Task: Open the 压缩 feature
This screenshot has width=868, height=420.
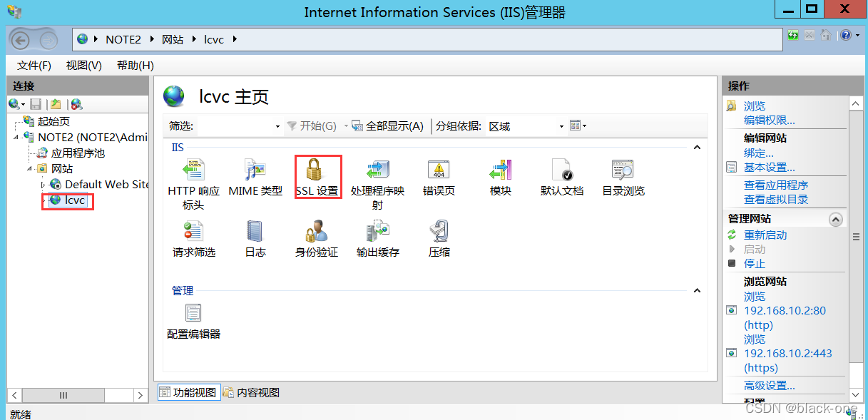Action: tap(439, 239)
